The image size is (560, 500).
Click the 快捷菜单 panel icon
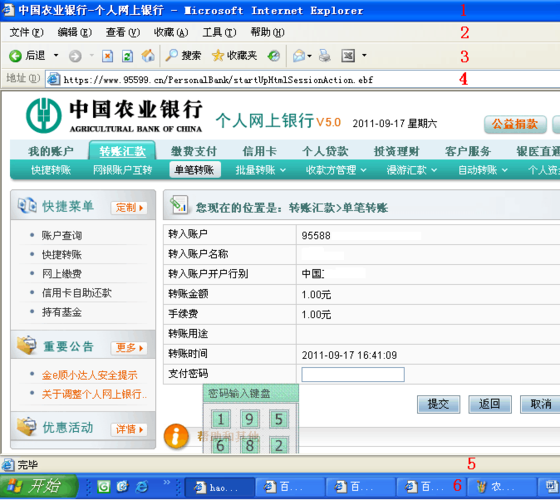tap(27, 205)
